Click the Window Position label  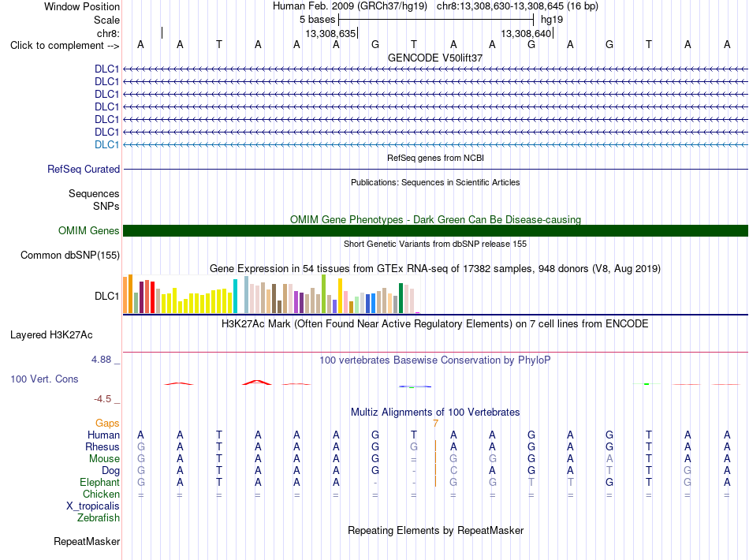(82, 6)
